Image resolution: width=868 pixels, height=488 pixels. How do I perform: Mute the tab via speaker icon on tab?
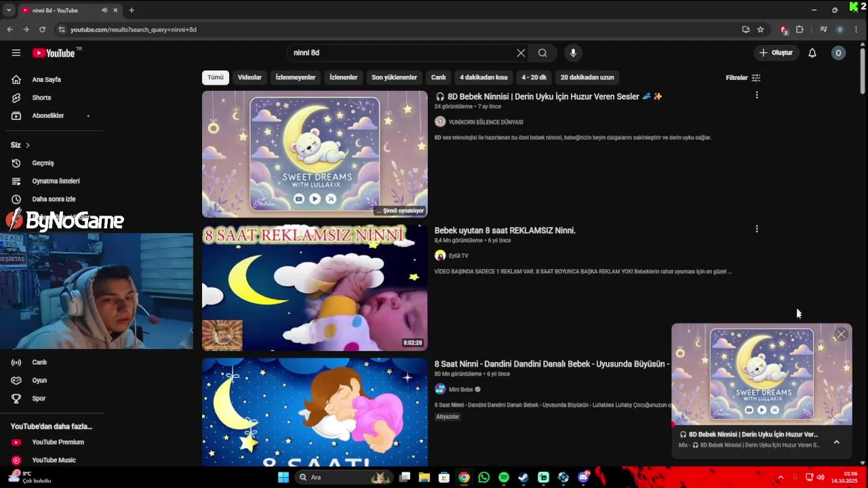tap(104, 10)
